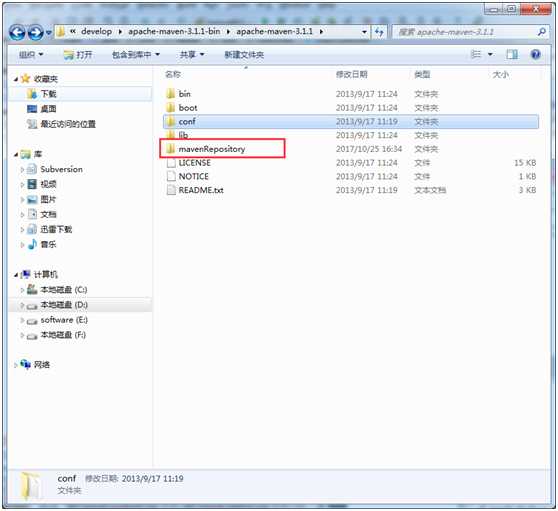Select the Subversion library
This screenshot has height=511, width=558.
[x=61, y=169]
